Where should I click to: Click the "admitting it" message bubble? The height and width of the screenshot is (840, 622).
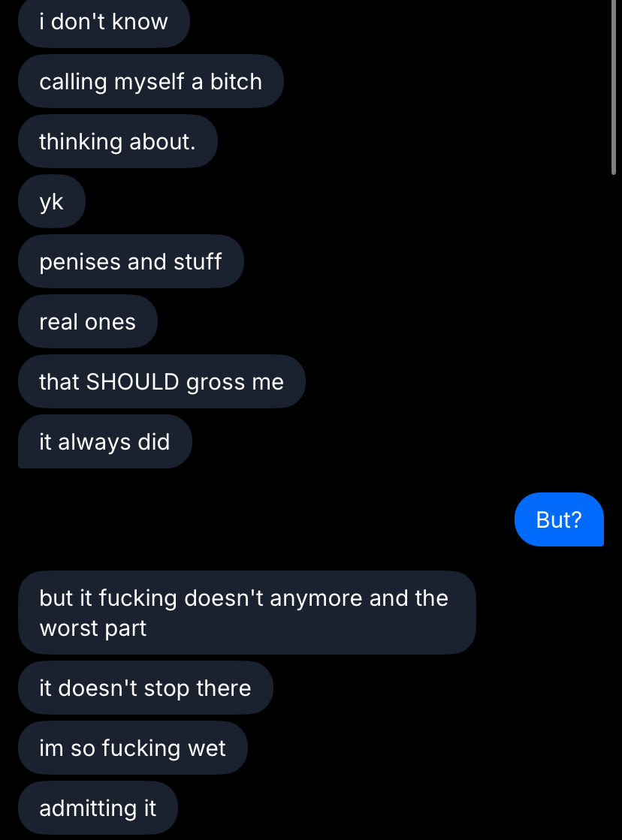(x=98, y=808)
